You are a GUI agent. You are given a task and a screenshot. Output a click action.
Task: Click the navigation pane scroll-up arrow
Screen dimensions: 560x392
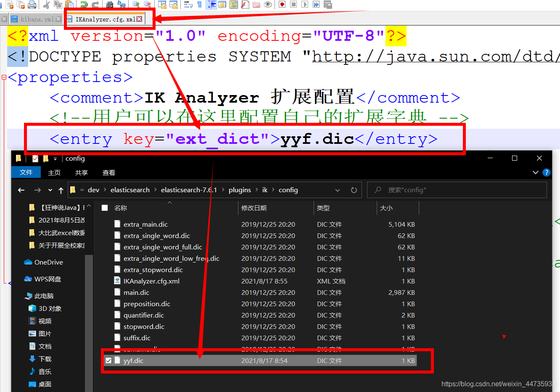tap(89, 206)
